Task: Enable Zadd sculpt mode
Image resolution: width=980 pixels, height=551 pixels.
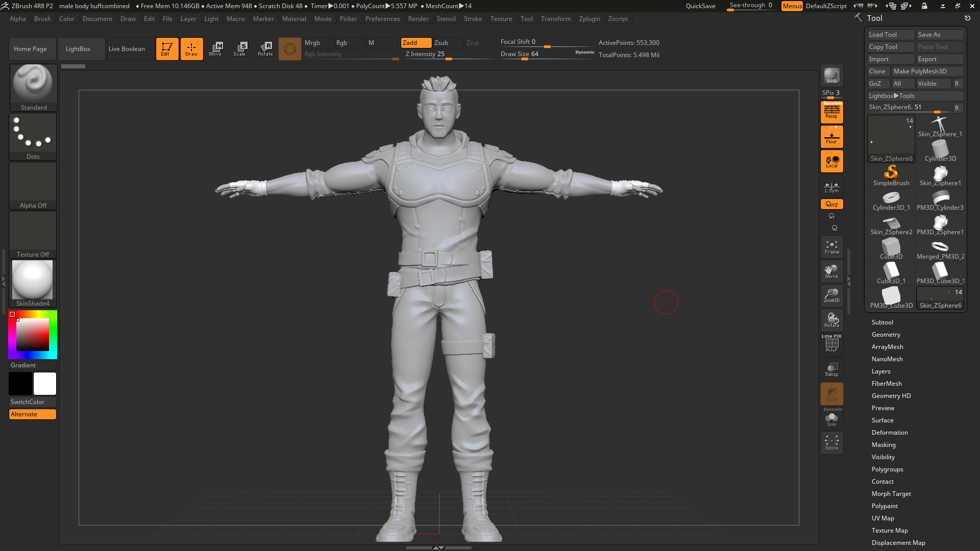Action: (x=416, y=43)
